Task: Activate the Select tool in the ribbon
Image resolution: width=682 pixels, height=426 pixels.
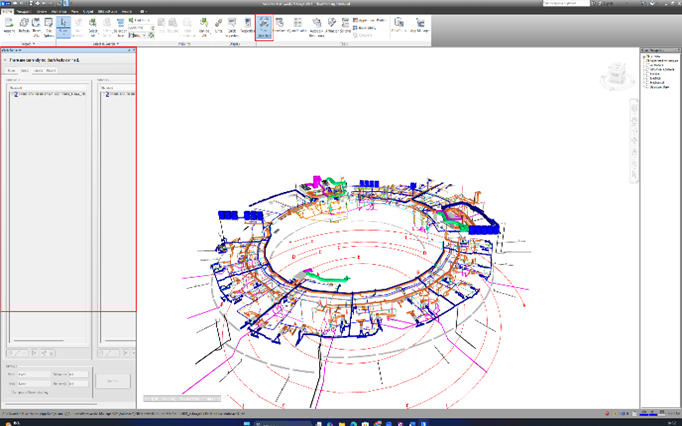Action: pos(64,26)
